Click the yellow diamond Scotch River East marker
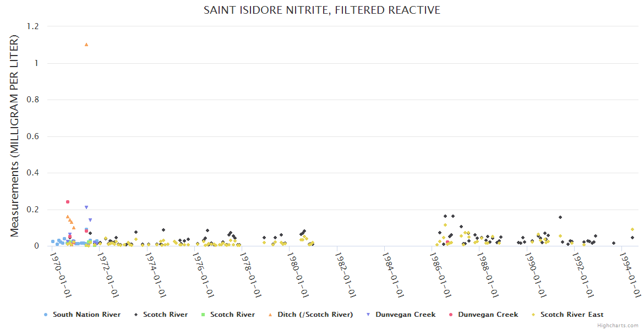This screenshot has height=330, width=644. 533,315
